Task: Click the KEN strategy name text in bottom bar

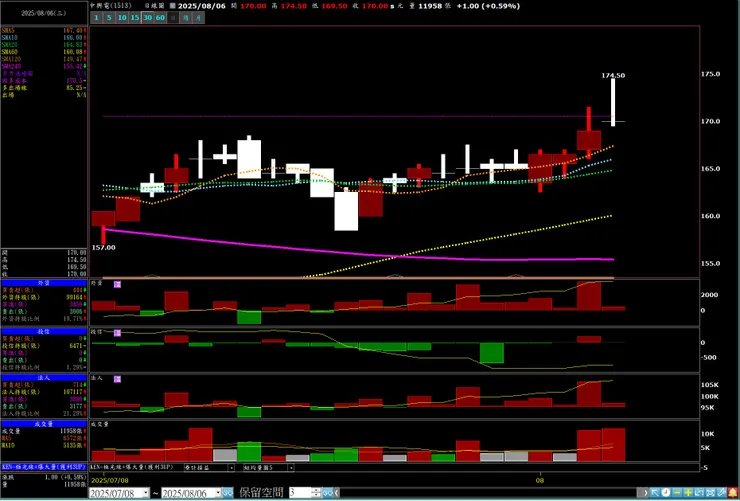Action: point(132,468)
